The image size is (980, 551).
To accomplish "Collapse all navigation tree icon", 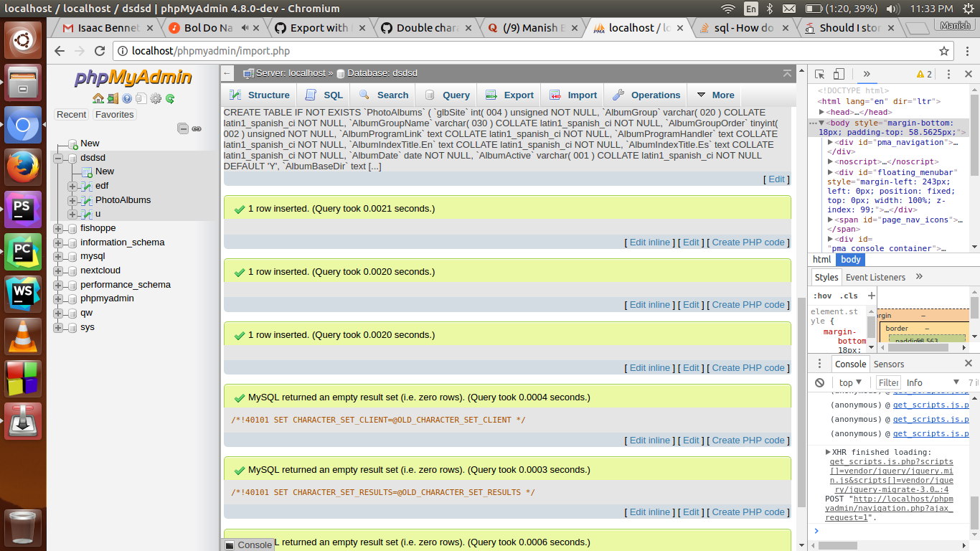I will point(183,128).
